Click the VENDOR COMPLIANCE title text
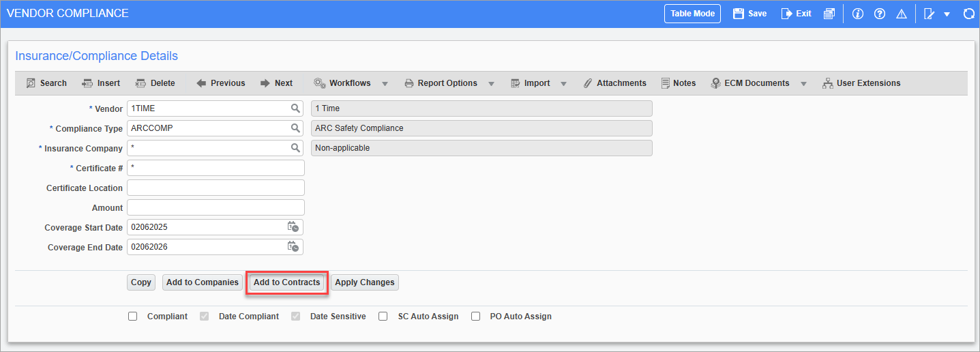Viewport: 980px width, 352px height. point(68,14)
